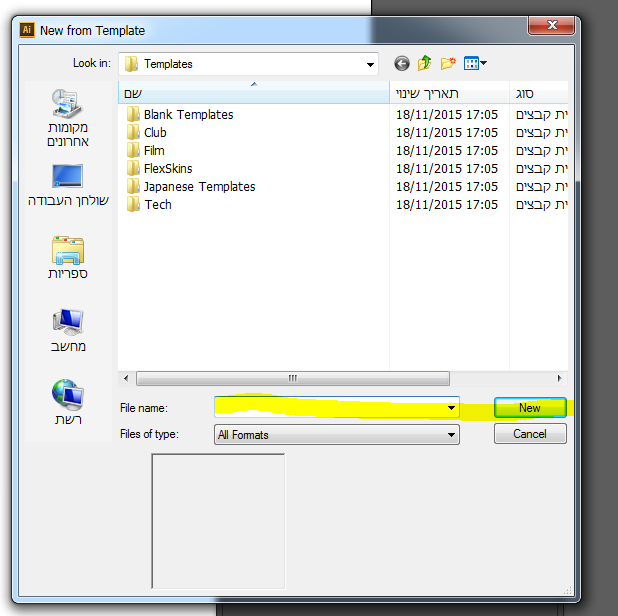The height and width of the screenshot is (616, 618).
Task: Expand the Look in Templates dropdown
Action: tap(370, 64)
